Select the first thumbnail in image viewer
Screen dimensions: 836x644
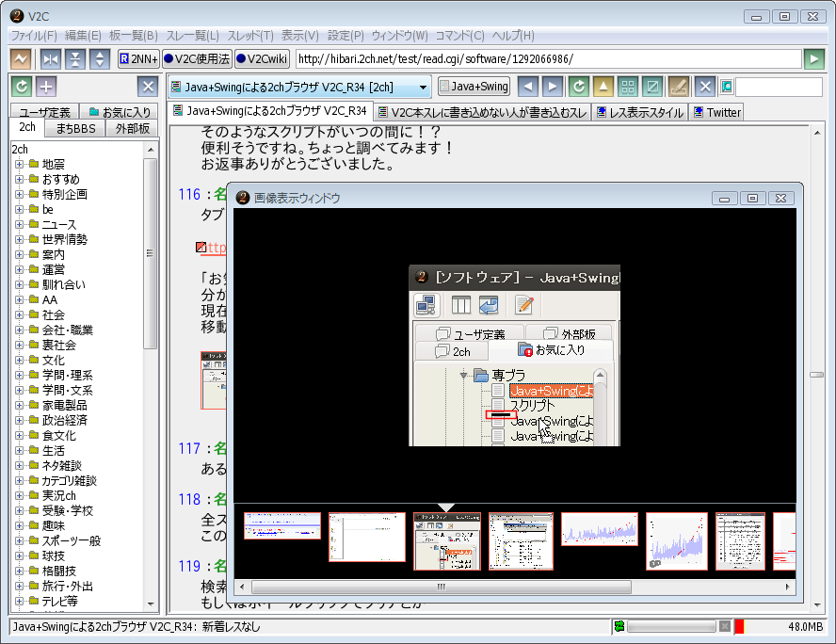tap(282, 525)
